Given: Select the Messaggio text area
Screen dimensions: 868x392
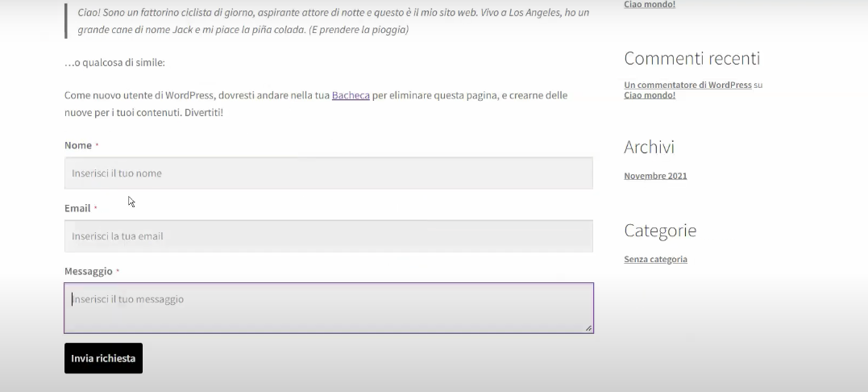Looking at the screenshot, I should pyautogui.click(x=328, y=308).
